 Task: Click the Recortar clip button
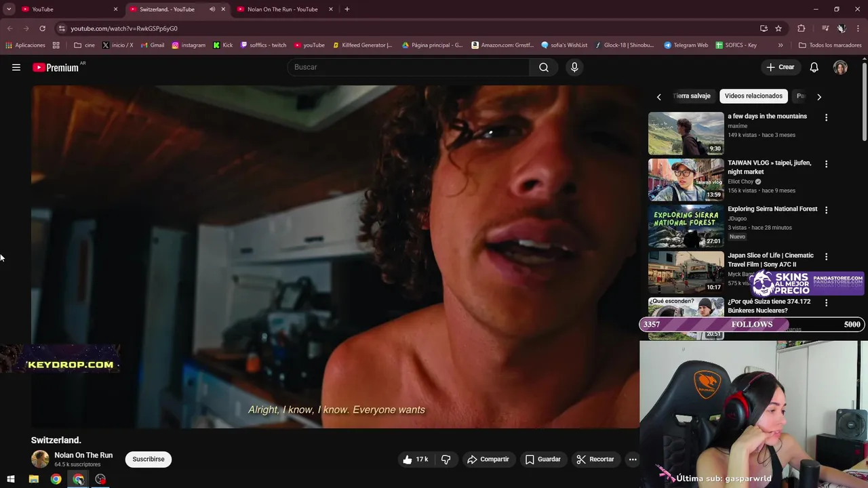point(595,460)
